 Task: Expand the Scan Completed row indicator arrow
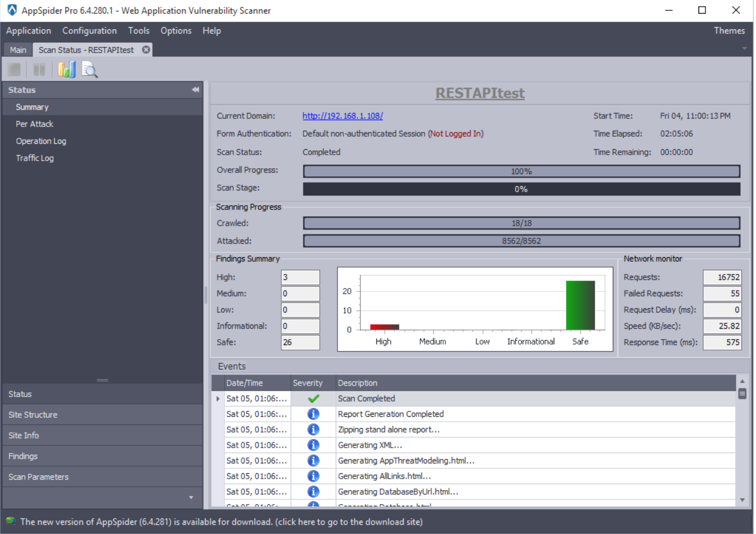[218, 398]
